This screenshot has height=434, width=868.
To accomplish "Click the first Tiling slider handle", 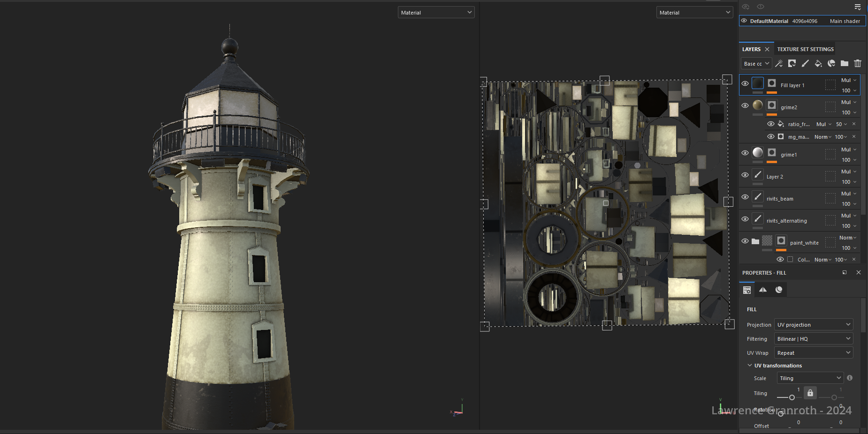I will click(x=792, y=397).
